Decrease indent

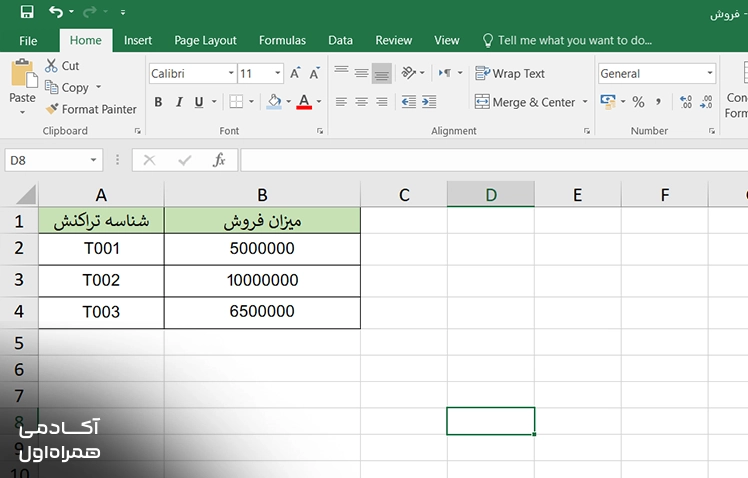[x=408, y=102]
